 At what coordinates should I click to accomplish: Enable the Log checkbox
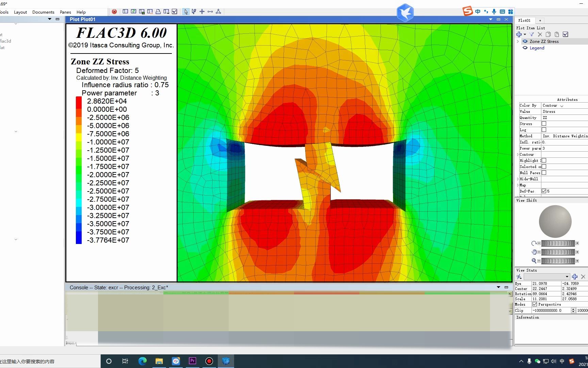tap(544, 130)
